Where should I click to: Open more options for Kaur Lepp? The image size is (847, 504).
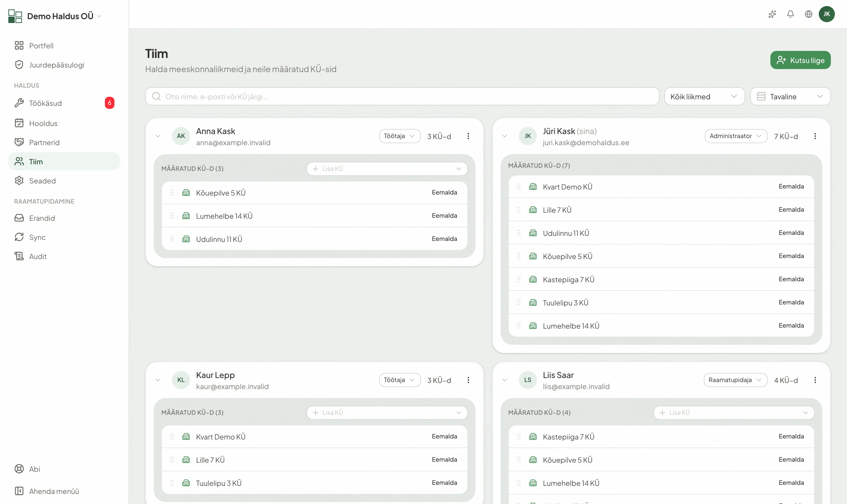pos(468,380)
